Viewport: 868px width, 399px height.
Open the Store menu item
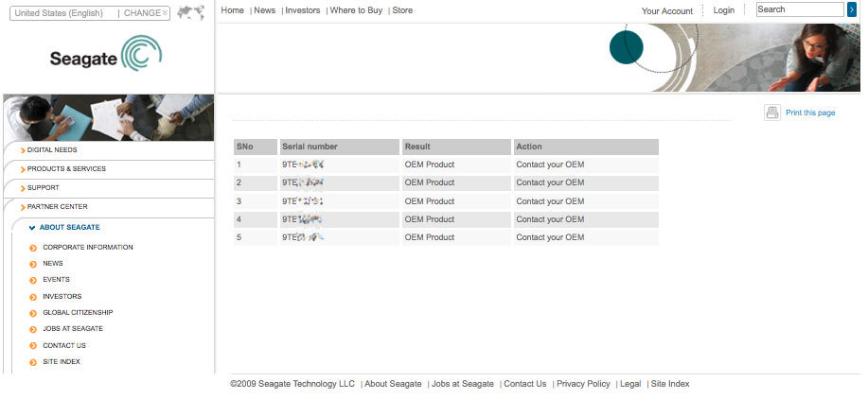pos(402,10)
